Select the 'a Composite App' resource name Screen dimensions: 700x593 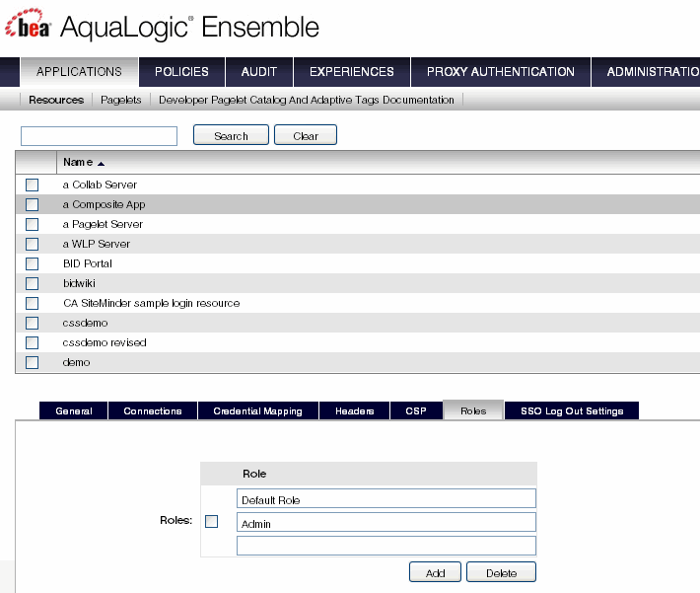(x=105, y=204)
